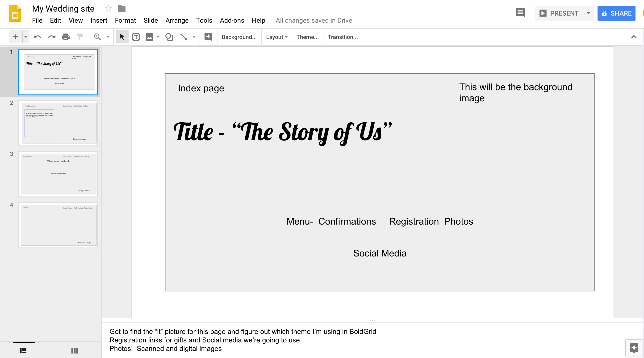Image resolution: width=644 pixels, height=358 pixels.
Task: Select the text box tool
Action: (136, 37)
